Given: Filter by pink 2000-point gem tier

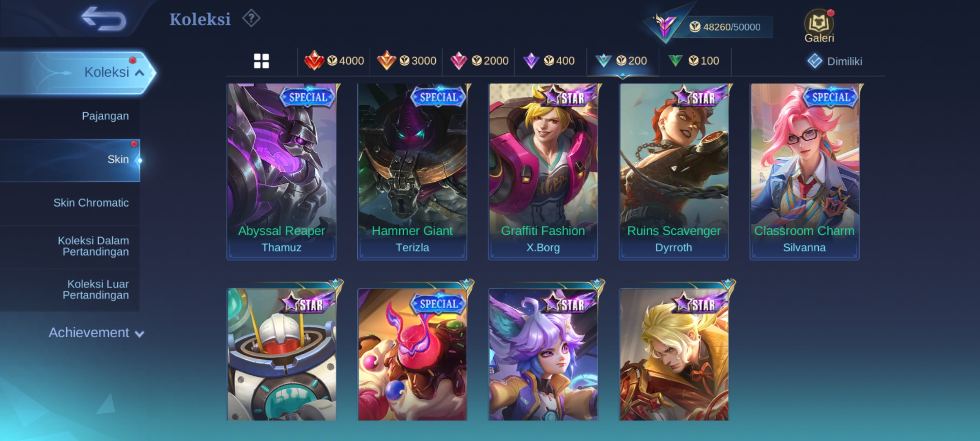Looking at the screenshot, I should tap(479, 61).
